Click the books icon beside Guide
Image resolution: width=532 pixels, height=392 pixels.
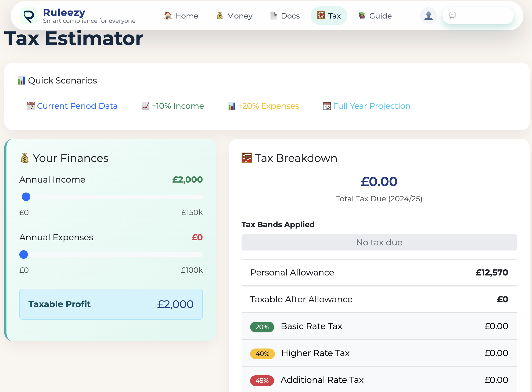362,16
